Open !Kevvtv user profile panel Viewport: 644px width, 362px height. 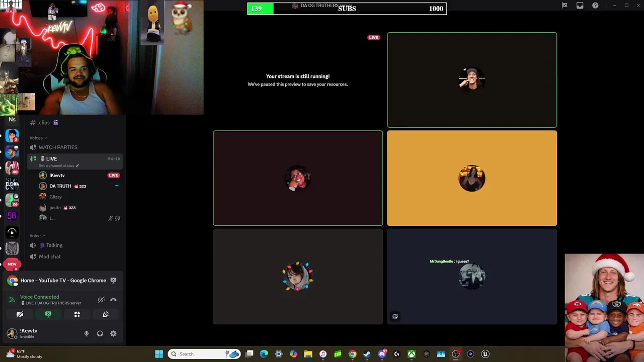(28, 333)
